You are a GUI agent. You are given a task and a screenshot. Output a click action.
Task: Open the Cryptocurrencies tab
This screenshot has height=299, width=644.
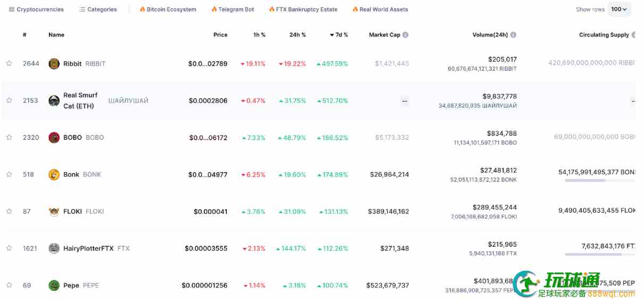click(36, 10)
